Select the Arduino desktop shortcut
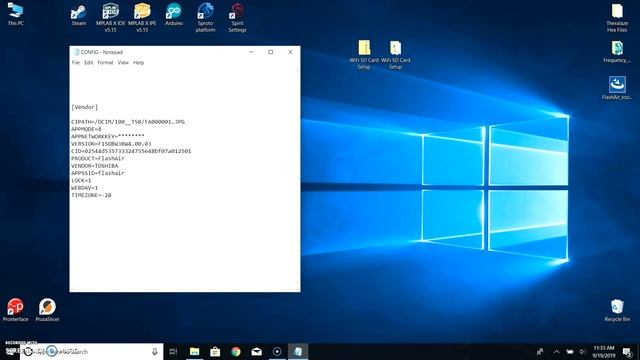This screenshot has width=640, height=360. [174, 15]
